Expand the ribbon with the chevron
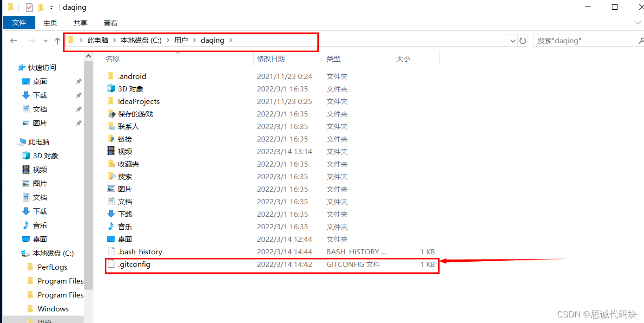 (x=637, y=23)
